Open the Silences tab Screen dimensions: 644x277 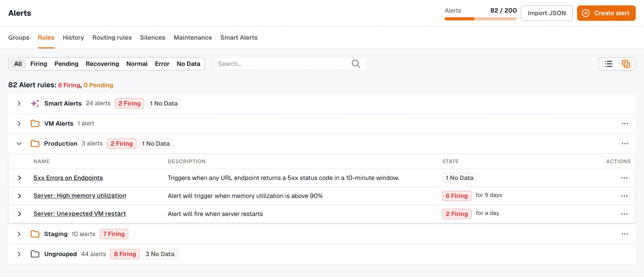coord(153,38)
